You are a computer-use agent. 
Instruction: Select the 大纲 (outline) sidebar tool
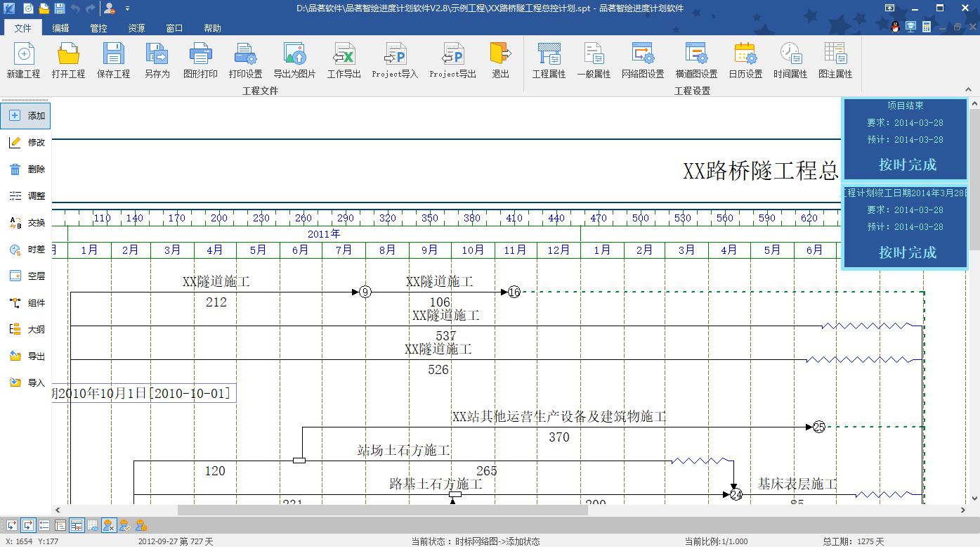[26, 330]
